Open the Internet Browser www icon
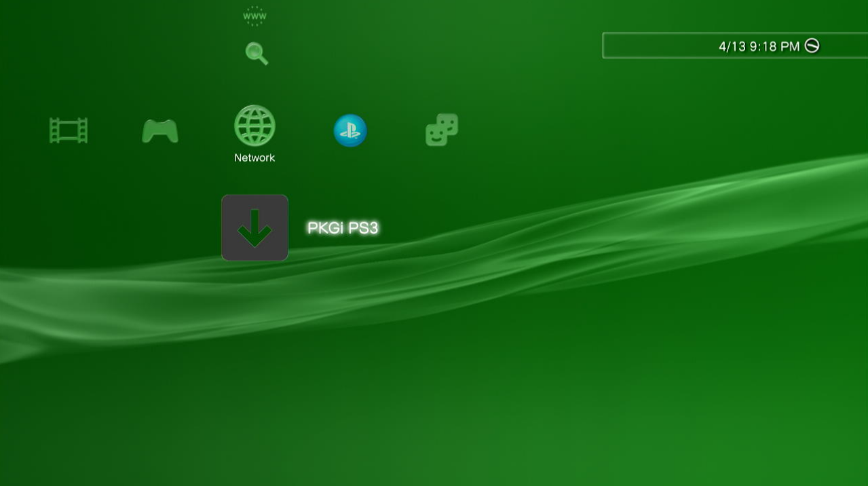The image size is (868, 486). (x=254, y=16)
